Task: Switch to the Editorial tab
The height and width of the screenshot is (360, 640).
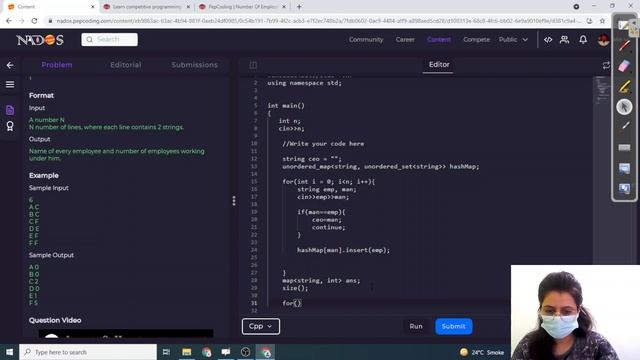Action: tap(126, 65)
